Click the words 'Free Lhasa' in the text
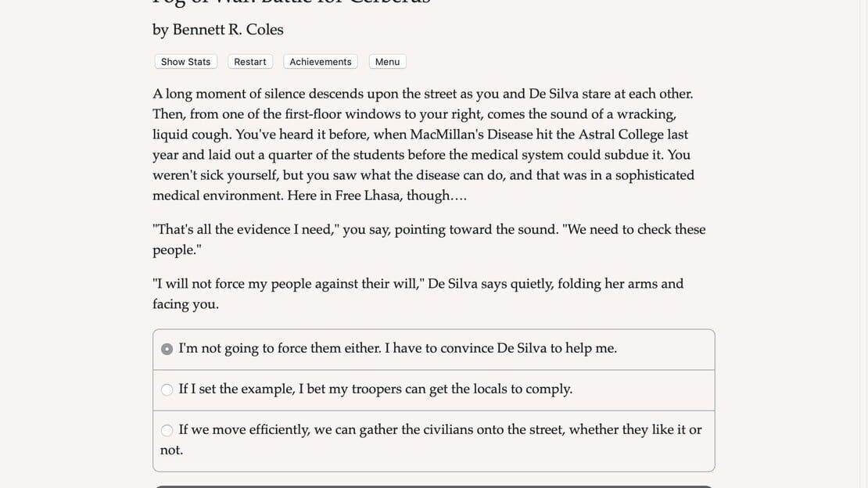This screenshot has width=868, height=488. [368, 196]
